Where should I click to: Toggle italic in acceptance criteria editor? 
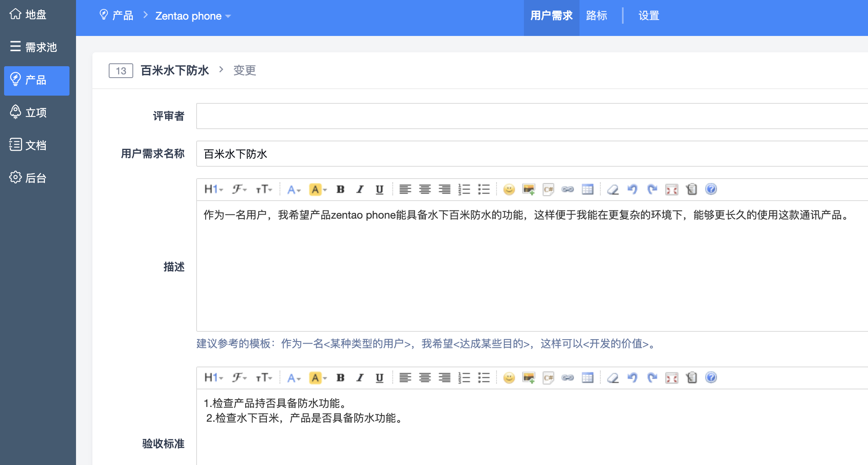click(360, 378)
